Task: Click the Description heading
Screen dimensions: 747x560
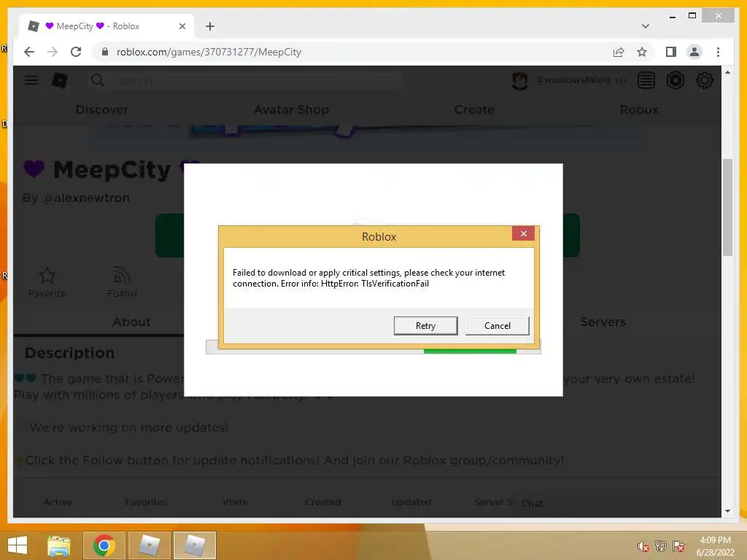Action: [x=69, y=353]
